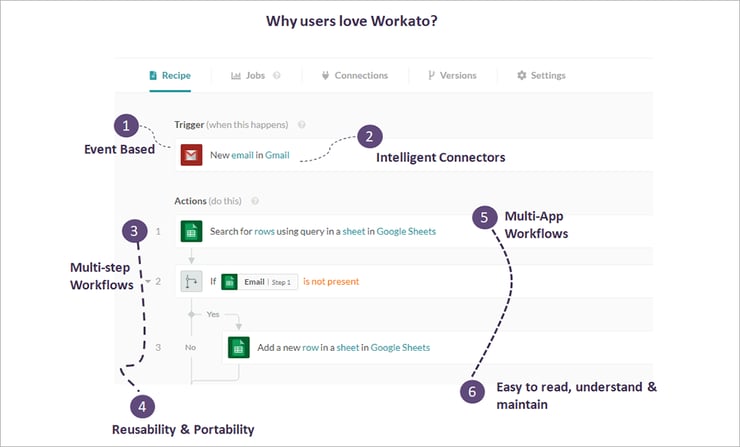Click the Sheets icon inside the Email pill
The image size is (740, 447).
tap(229, 282)
